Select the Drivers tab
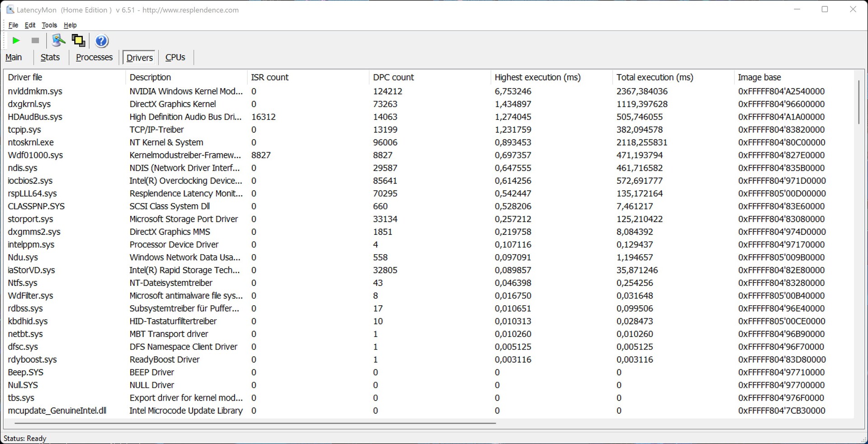 click(140, 57)
